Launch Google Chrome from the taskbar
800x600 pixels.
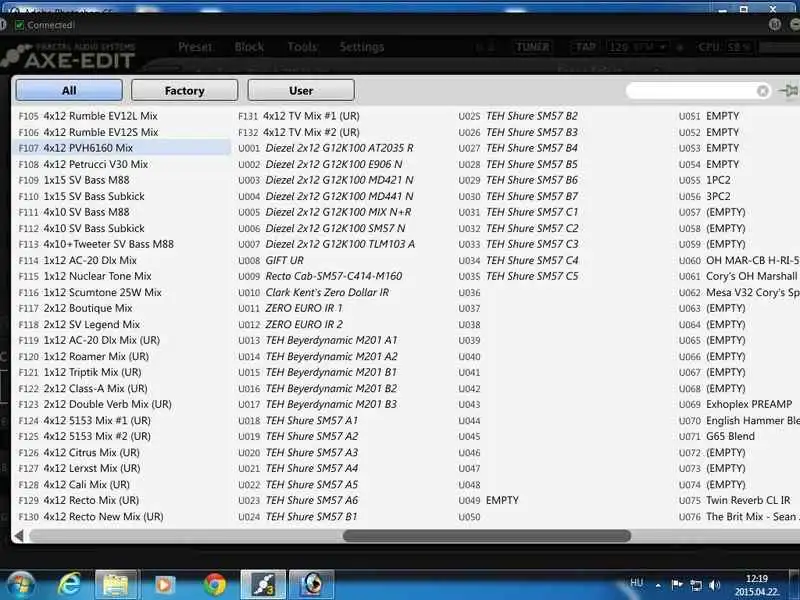(x=215, y=585)
